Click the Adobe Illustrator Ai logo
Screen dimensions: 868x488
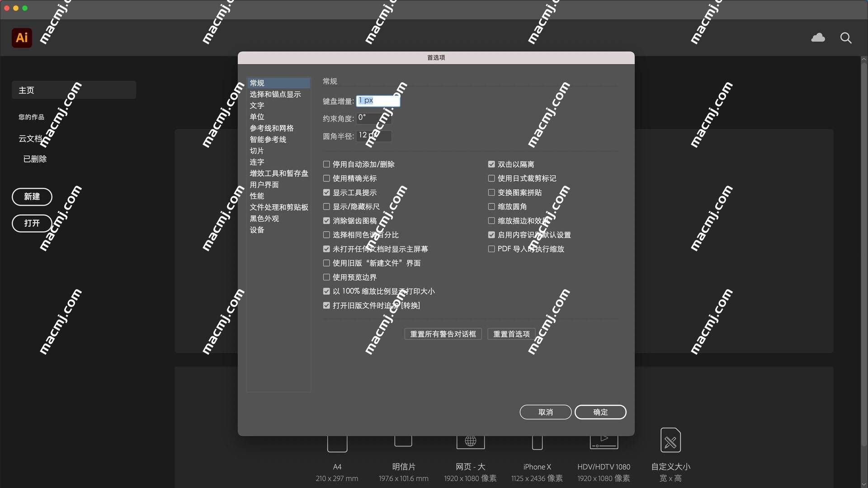(x=22, y=38)
